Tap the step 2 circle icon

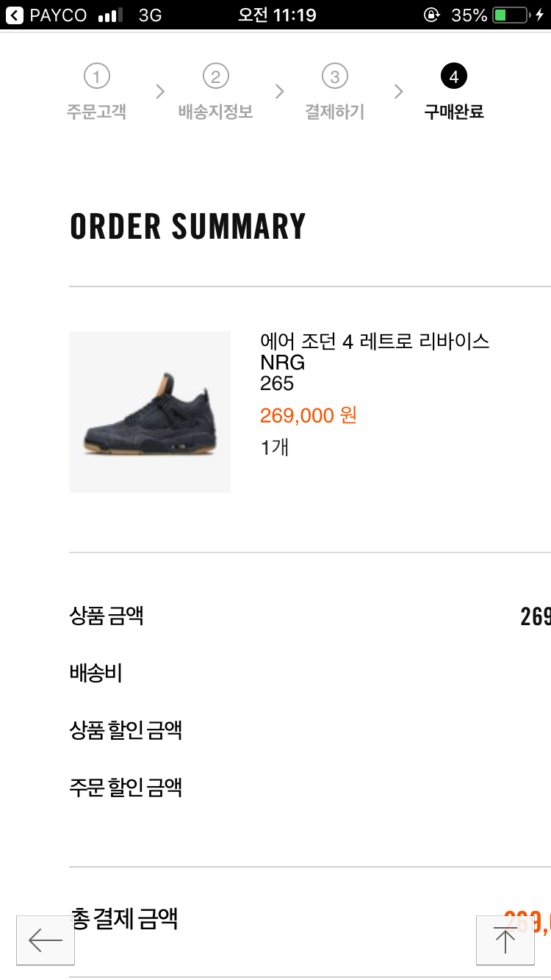[215, 76]
